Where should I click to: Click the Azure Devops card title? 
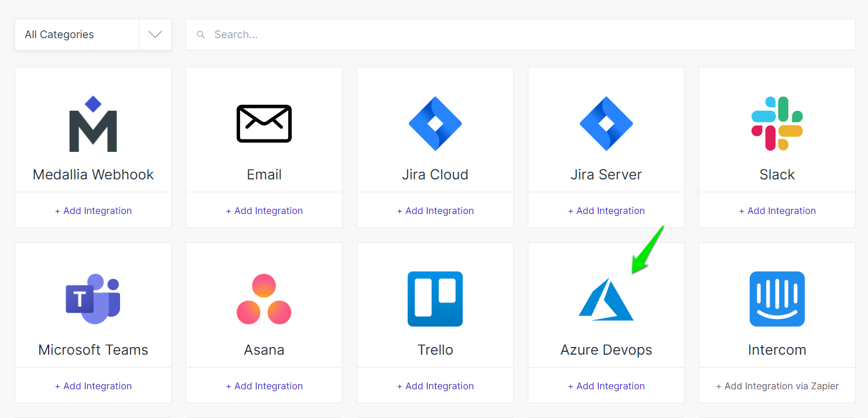(x=606, y=350)
